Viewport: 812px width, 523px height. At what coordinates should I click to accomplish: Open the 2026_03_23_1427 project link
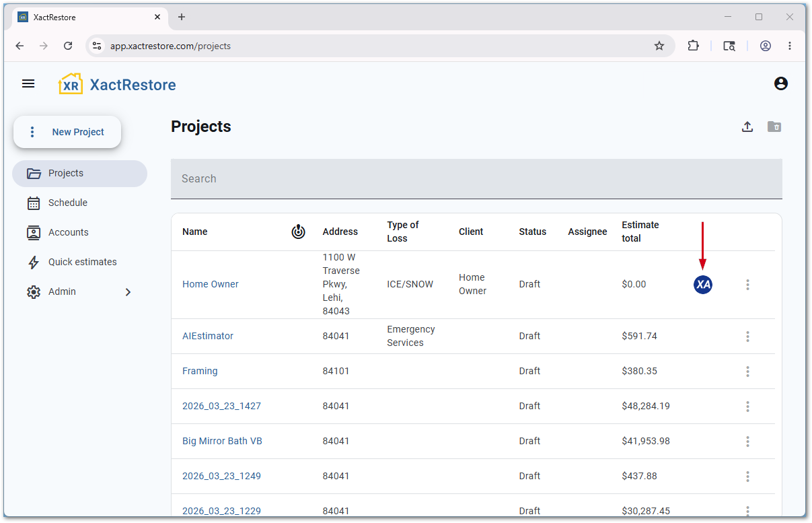pos(221,406)
